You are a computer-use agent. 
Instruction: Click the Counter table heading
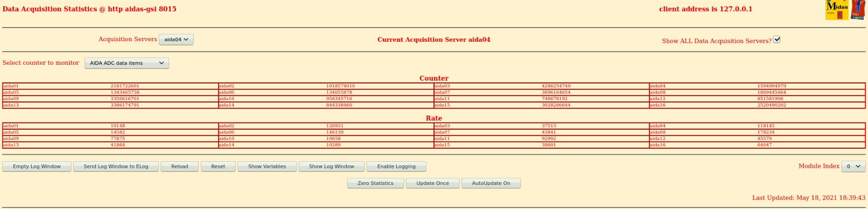434,78
